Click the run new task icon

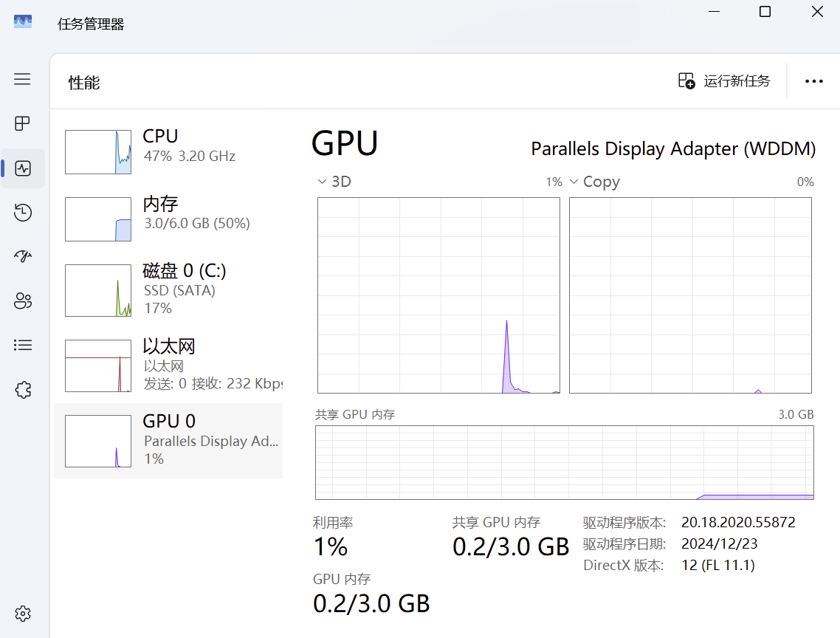click(x=686, y=81)
